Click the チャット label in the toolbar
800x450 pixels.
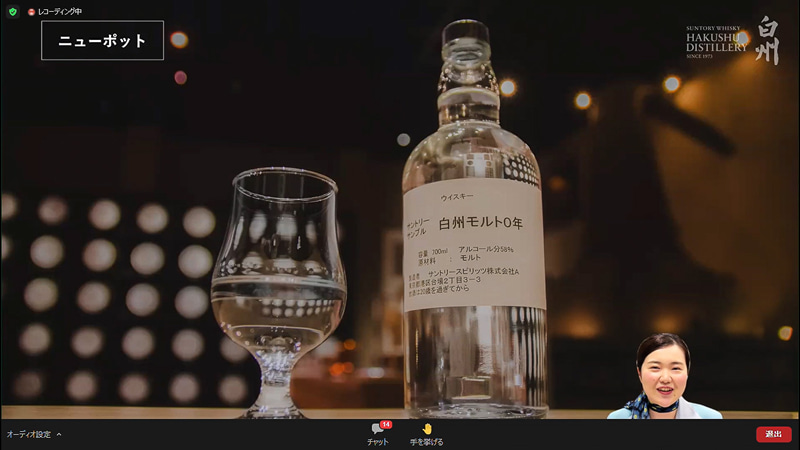[378, 442]
